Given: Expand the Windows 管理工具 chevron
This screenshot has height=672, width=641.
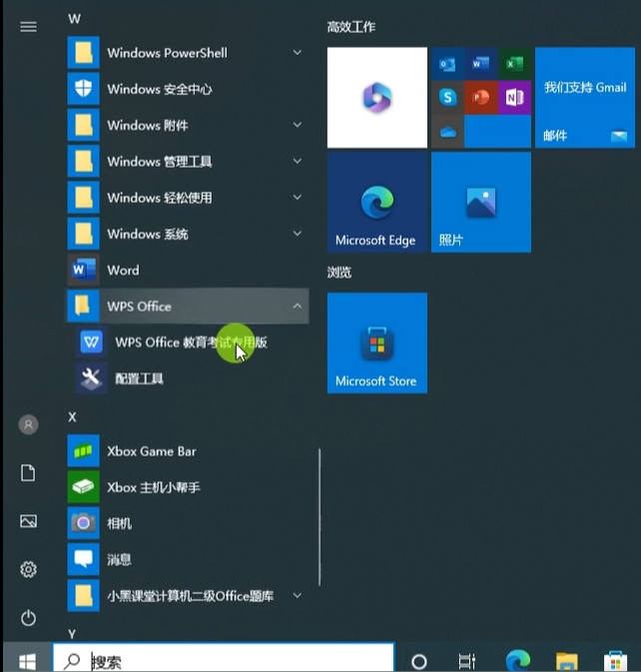Looking at the screenshot, I should [x=297, y=161].
